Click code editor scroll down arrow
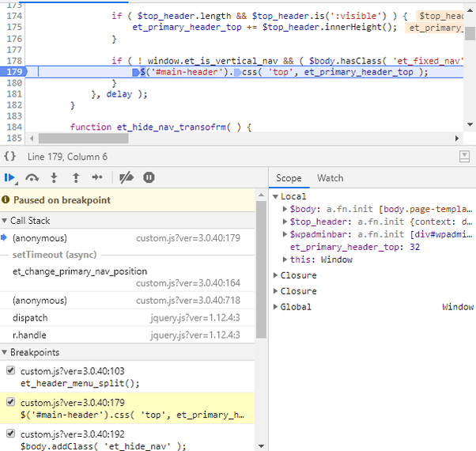 pyautogui.click(x=470, y=124)
